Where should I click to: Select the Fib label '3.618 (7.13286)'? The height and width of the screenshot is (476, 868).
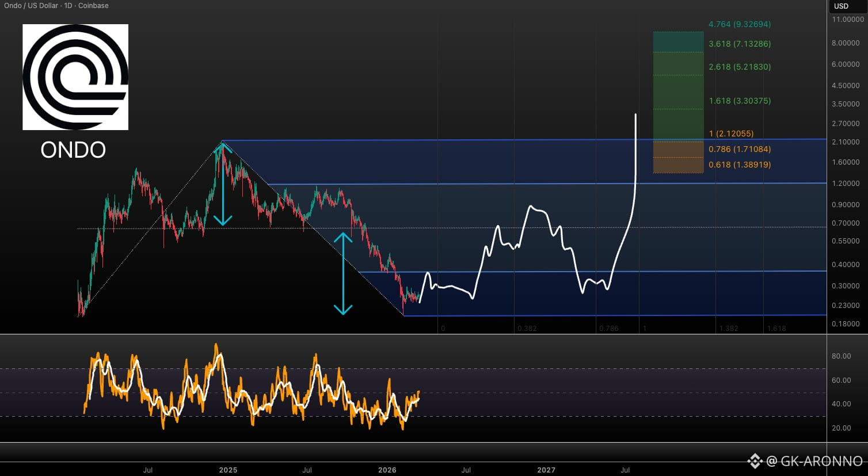740,44
